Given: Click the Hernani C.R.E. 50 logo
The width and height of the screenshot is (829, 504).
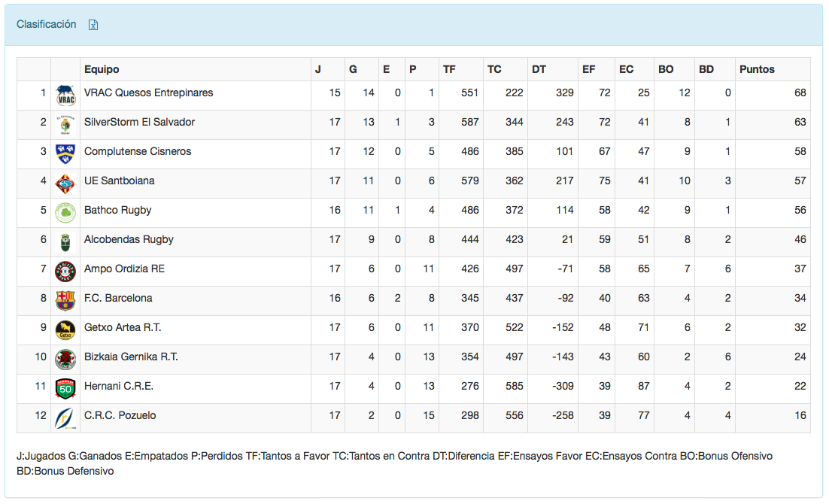Looking at the screenshot, I should click(x=65, y=389).
